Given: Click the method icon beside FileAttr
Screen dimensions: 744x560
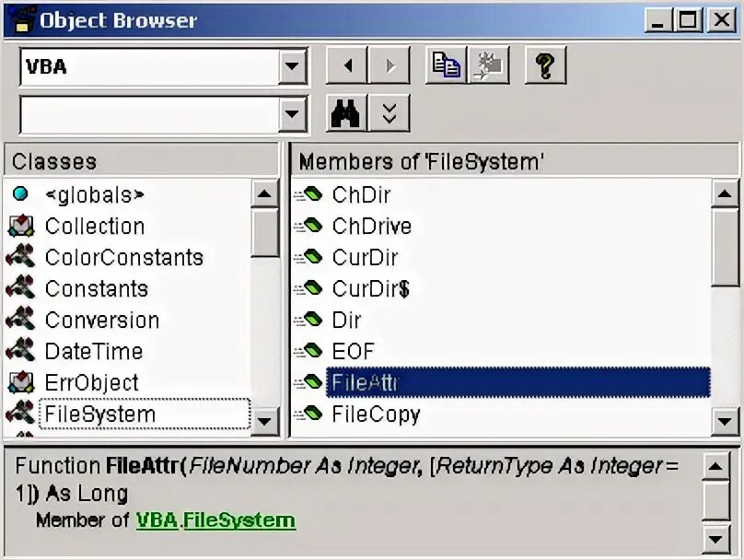Looking at the screenshot, I should [308, 382].
